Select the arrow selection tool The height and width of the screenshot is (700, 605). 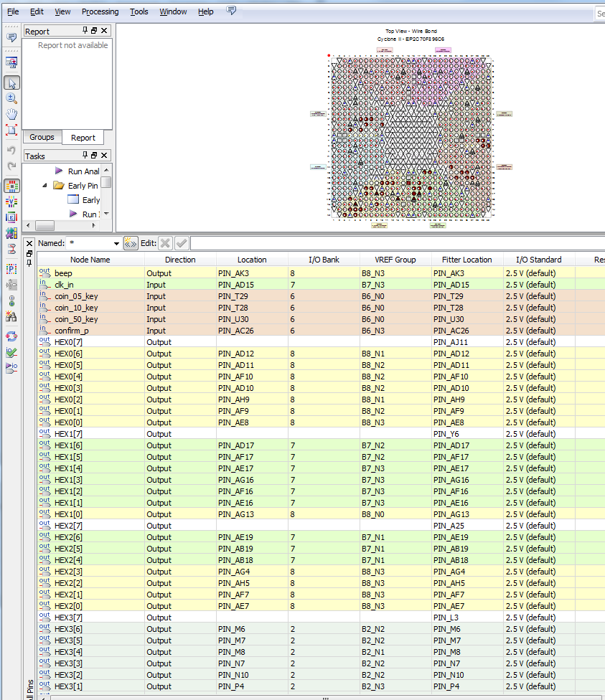pyautogui.click(x=11, y=83)
